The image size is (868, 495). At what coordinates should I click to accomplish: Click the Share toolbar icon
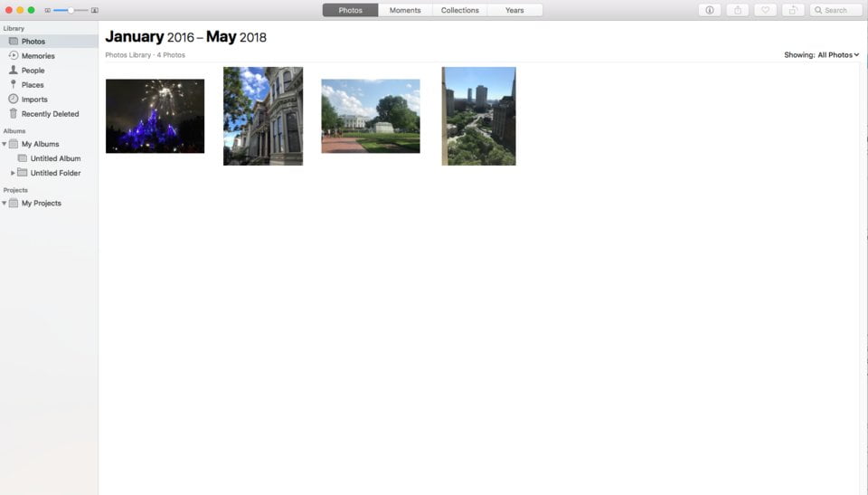(738, 10)
